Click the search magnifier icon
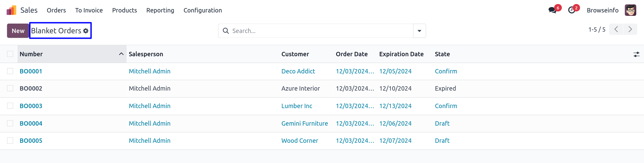 click(226, 31)
